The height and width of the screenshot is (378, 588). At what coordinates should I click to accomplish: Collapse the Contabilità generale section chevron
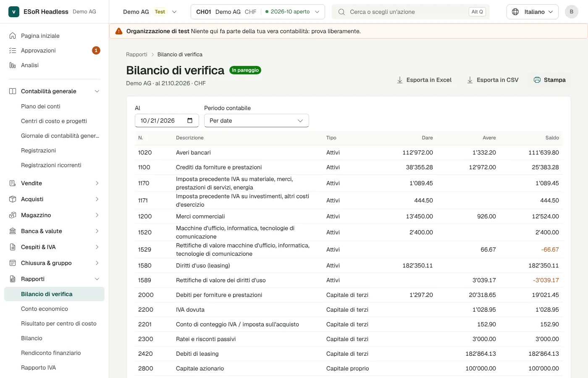(x=97, y=91)
